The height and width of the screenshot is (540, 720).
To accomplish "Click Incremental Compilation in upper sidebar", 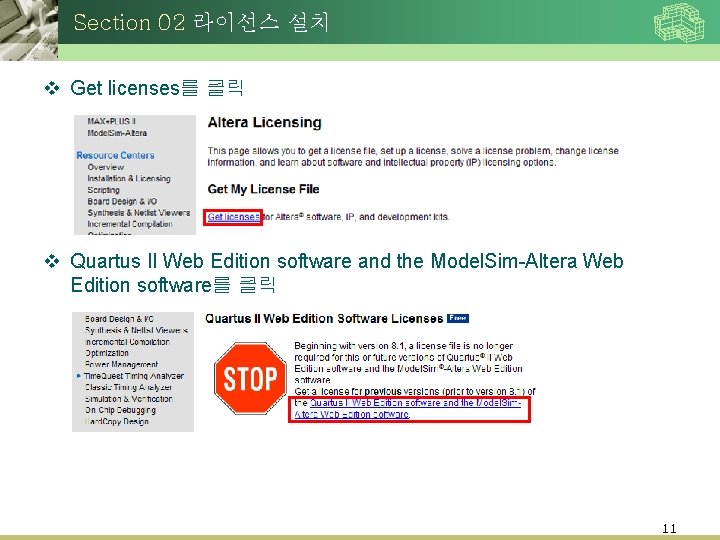I will [x=130, y=224].
